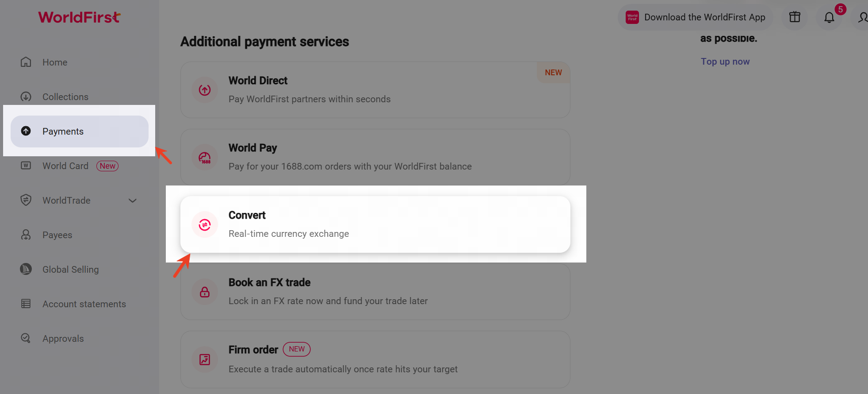
Task: Click the Top up now link
Action: pyautogui.click(x=725, y=62)
